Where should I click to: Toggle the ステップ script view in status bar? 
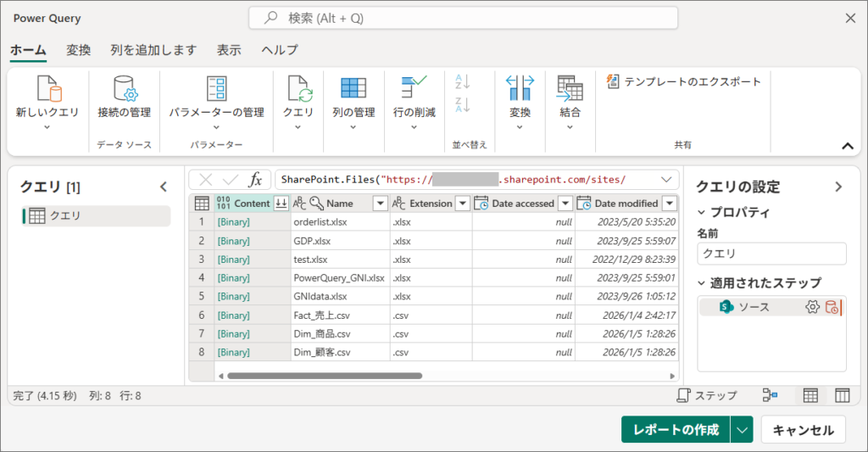pyautogui.click(x=708, y=395)
